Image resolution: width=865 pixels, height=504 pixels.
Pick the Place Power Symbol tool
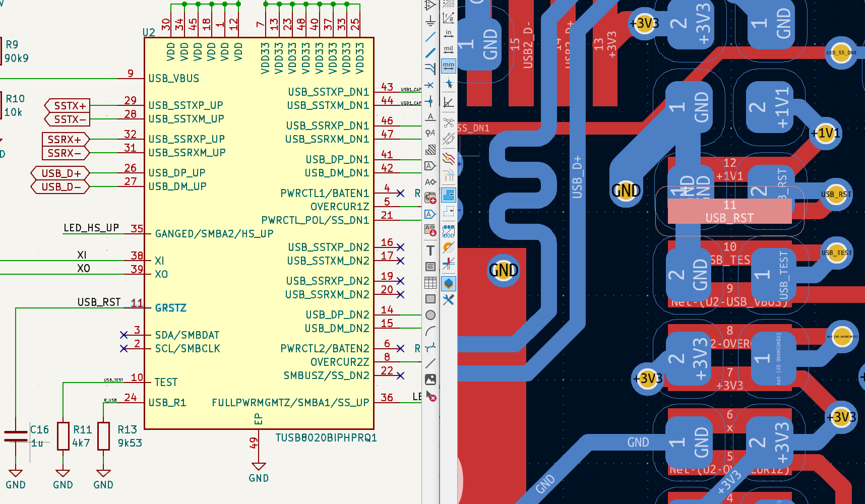coord(430,21)
